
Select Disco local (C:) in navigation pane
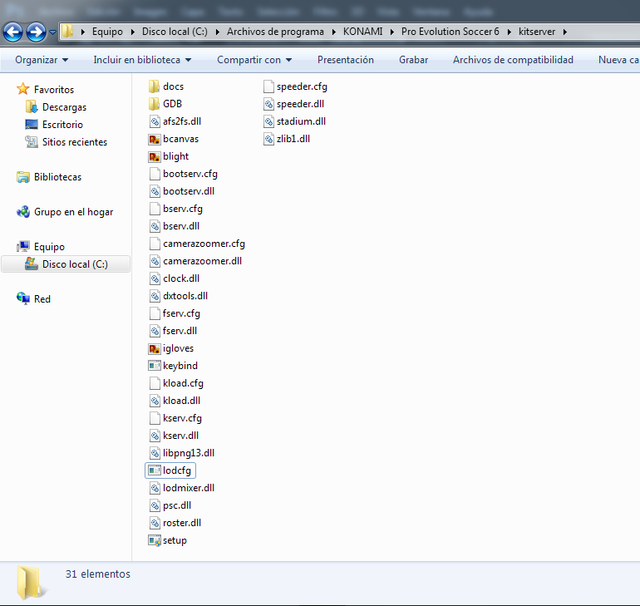[x=75, y=264]
